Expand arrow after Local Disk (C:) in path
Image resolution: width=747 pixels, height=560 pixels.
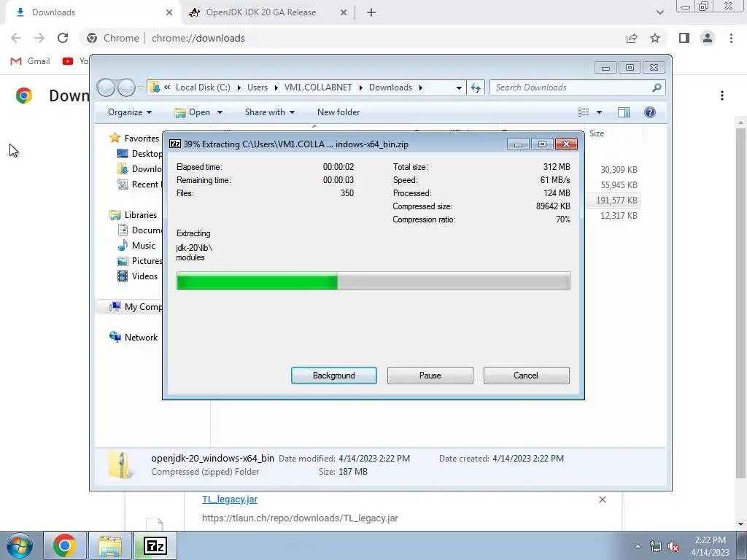click(x=239, y=87)
